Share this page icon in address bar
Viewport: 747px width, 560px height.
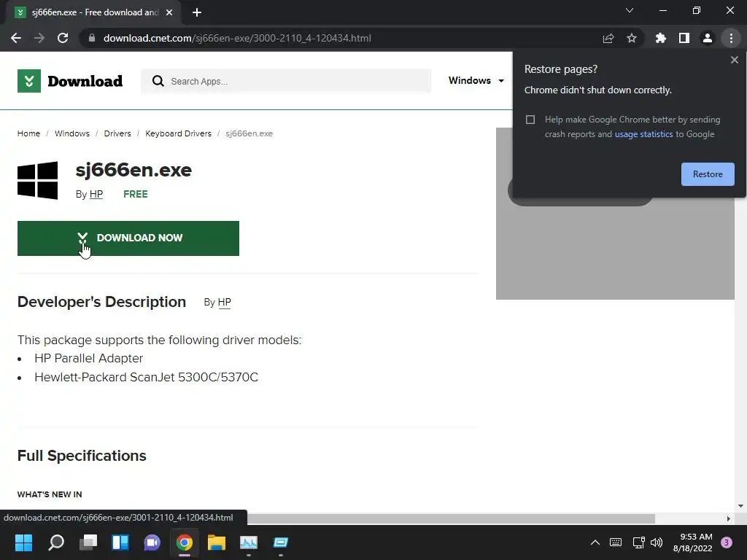pos(608,38)
